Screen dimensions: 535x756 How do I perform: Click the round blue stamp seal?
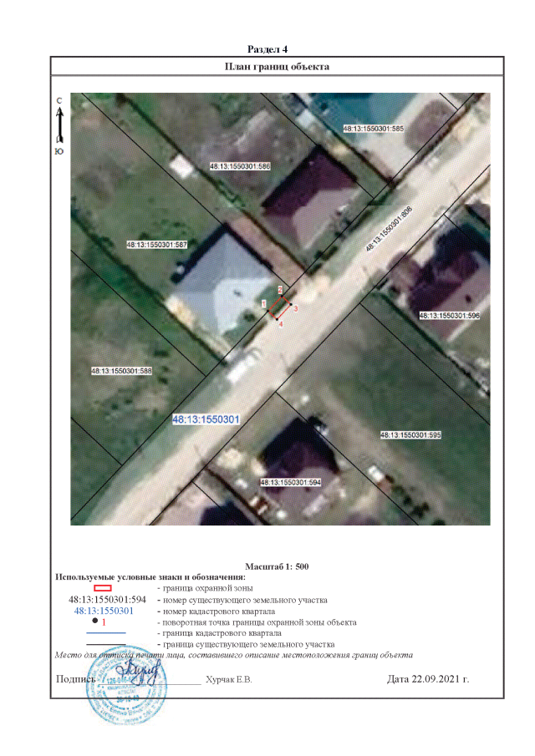(123, 697)
